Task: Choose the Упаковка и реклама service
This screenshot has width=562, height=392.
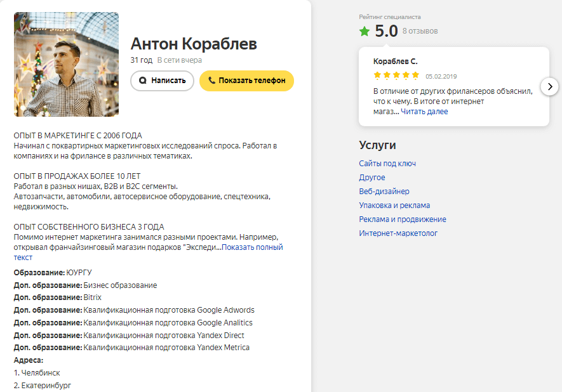Action: [x=394, y=206]
